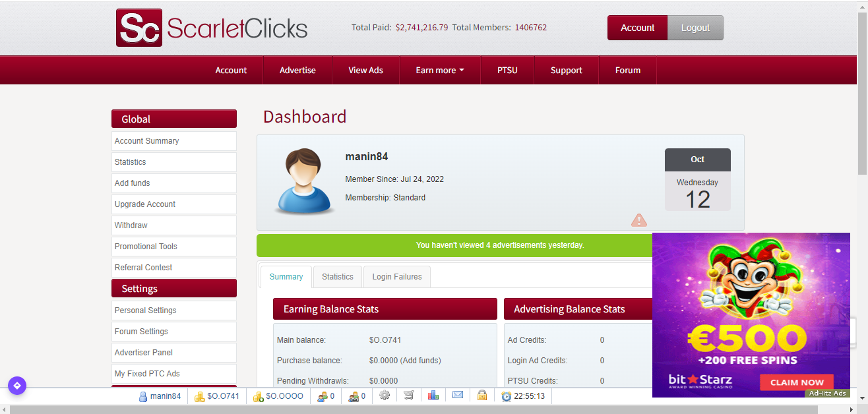Switch to the Statistics tab

pyautogui.click(x=338, y=277)
